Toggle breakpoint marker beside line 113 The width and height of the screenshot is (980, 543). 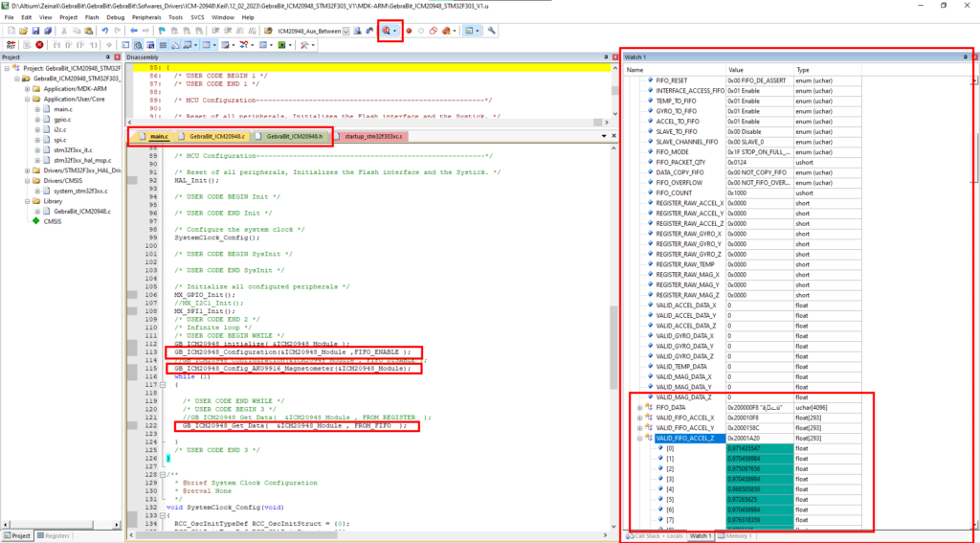coord(132,351)
